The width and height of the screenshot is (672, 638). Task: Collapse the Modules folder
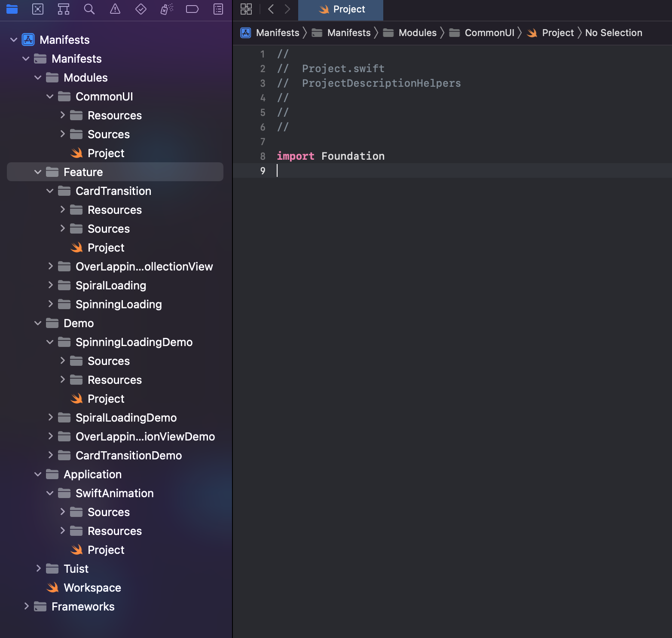pyautogui.click(x=38, y=78)
